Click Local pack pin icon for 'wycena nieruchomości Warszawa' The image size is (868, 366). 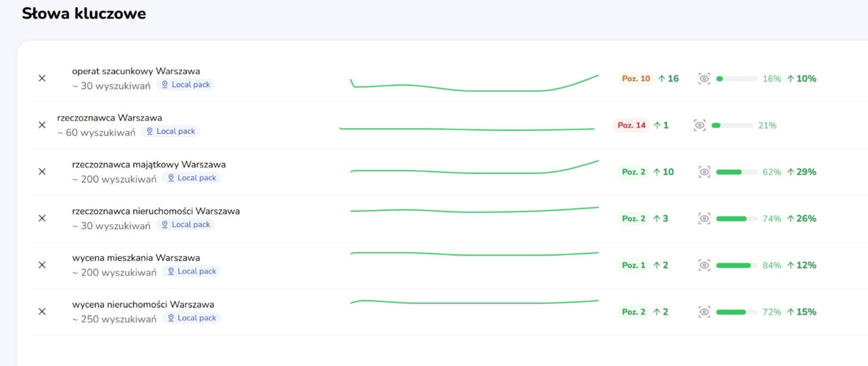pyautogui.click(x=171, y=318)
